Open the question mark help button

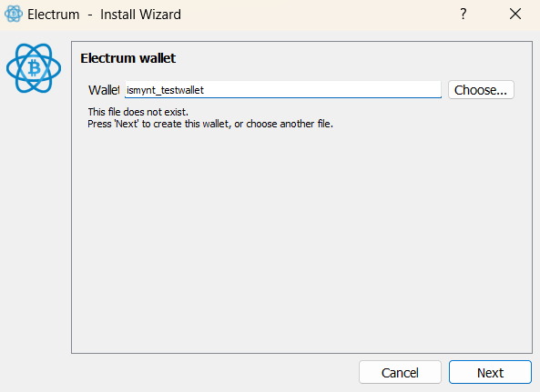click(x=464, y=15)
